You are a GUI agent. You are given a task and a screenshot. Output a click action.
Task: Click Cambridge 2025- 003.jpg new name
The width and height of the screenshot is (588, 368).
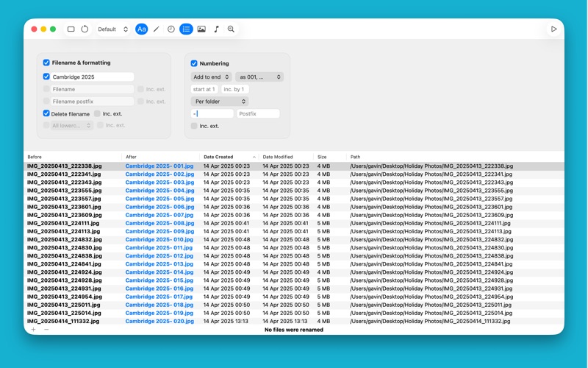coord(159,182)
